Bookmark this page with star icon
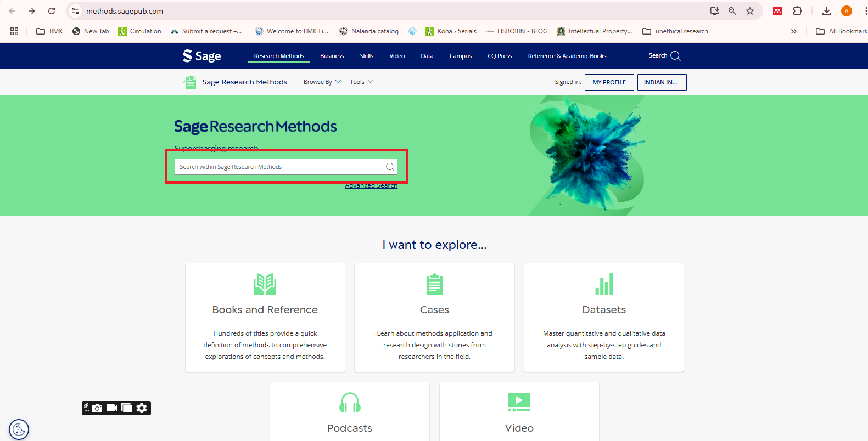 750,11
